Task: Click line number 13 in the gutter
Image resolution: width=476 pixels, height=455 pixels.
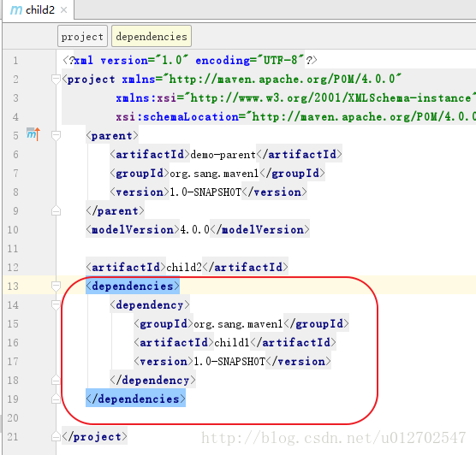Action: [13, 286]
